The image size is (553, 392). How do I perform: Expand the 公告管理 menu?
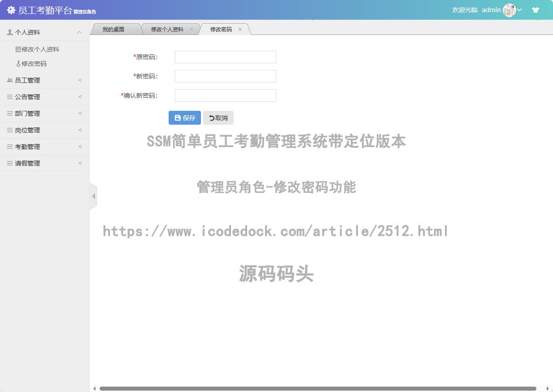[45, 97]
